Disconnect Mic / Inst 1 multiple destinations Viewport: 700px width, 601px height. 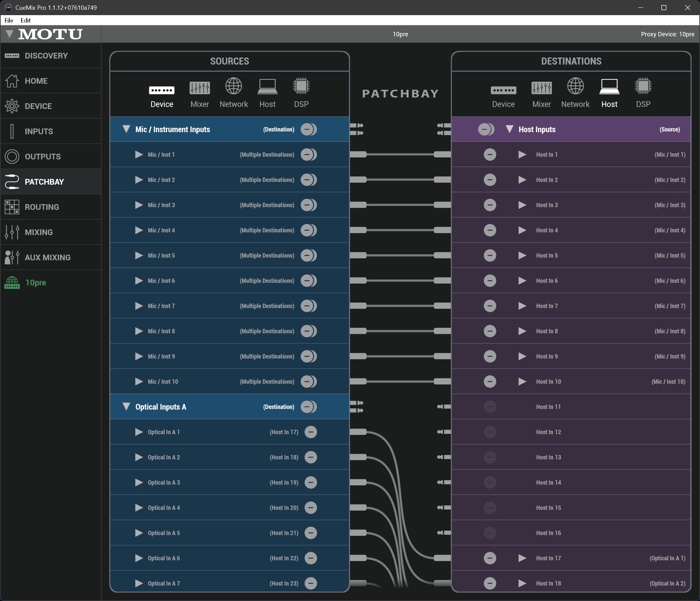[309, 154]
